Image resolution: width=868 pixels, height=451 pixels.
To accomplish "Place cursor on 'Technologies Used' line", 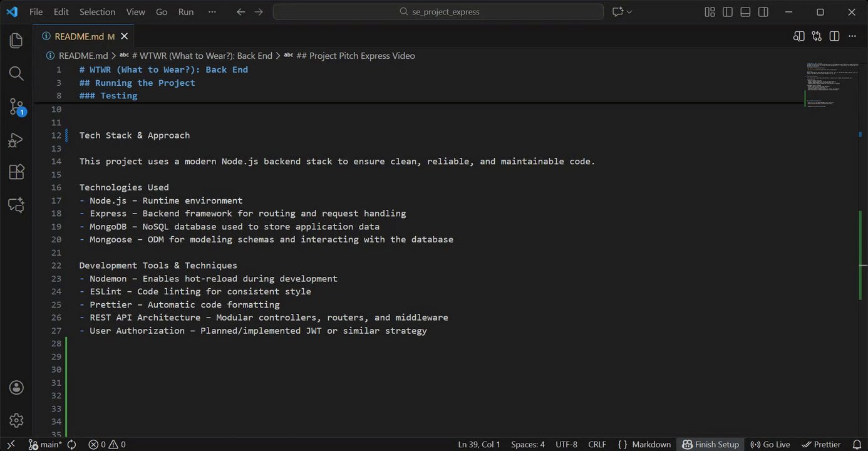I will 124,187.
